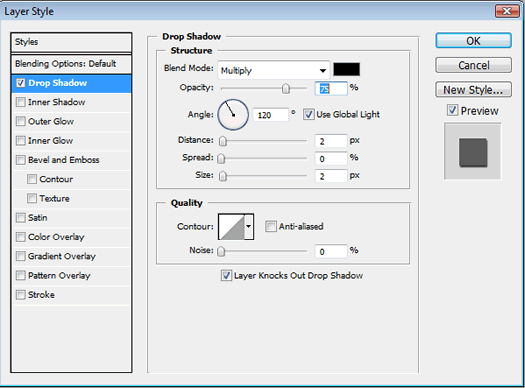Click the Distance px input field
Image resolution: width=525 pixels, height=388 pixels.
(331, 141)
